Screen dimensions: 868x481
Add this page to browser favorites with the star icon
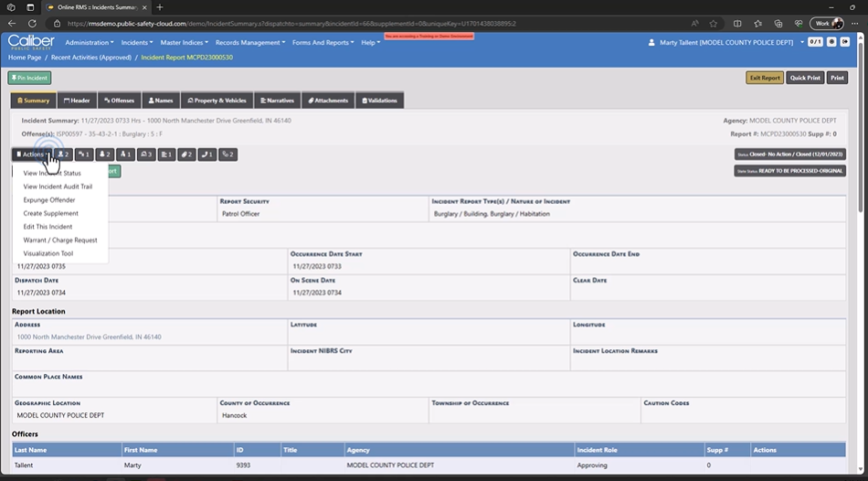713,23
